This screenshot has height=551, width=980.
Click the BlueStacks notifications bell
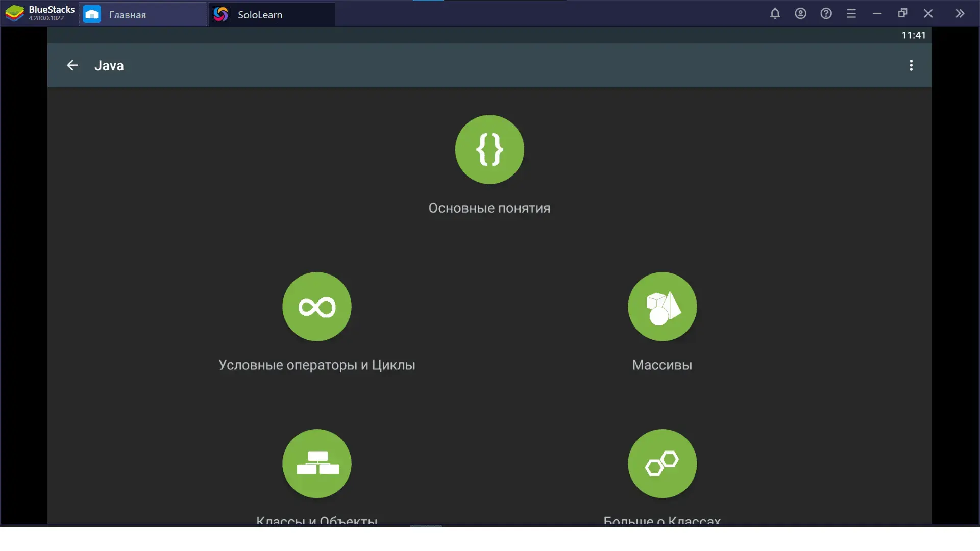775,14
